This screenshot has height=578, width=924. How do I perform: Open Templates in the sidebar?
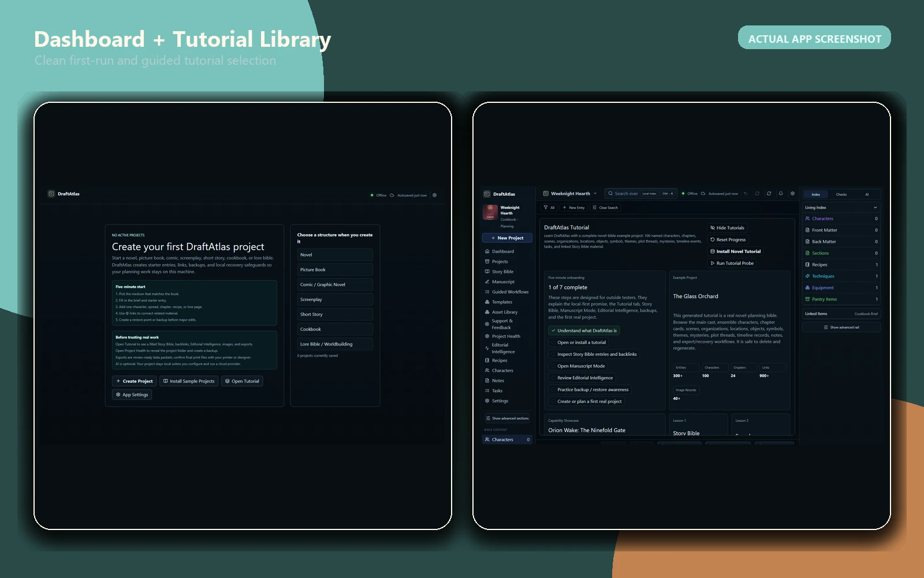[507, 302]
